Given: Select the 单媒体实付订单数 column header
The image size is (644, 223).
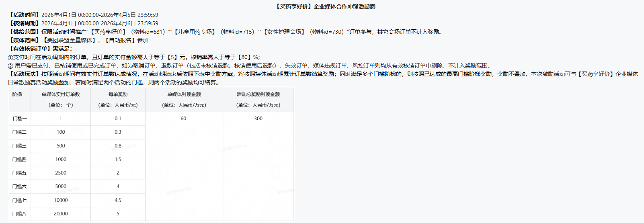Looking at the screenshot, I should [61, 94].
